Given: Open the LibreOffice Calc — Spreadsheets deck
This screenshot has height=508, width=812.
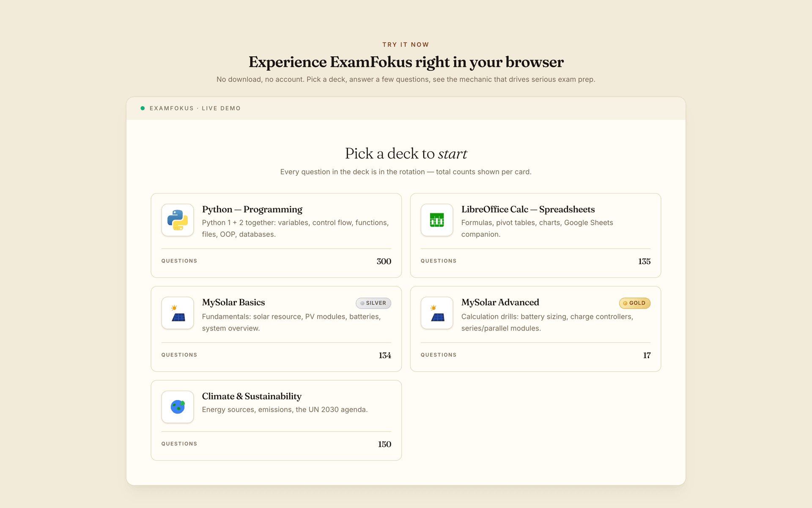Looking at the screenshot, I should (535, 235).
